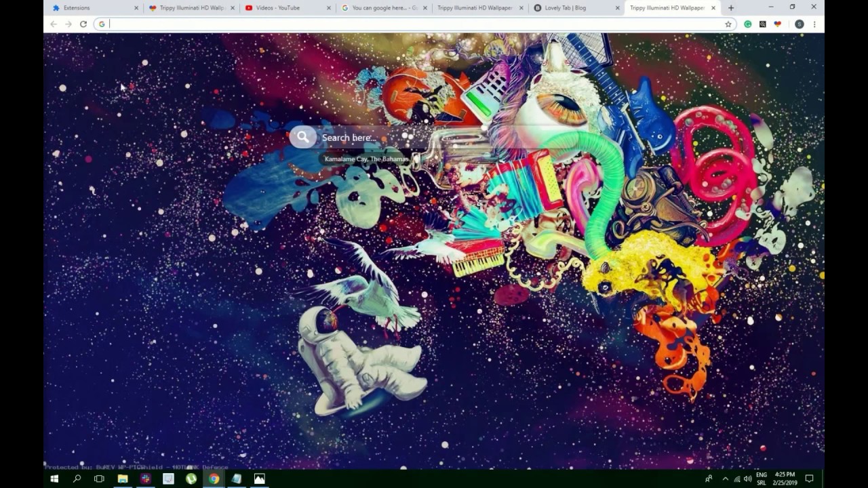
Task: Open the Chrome profile avatar
Action: pos(800,24)
